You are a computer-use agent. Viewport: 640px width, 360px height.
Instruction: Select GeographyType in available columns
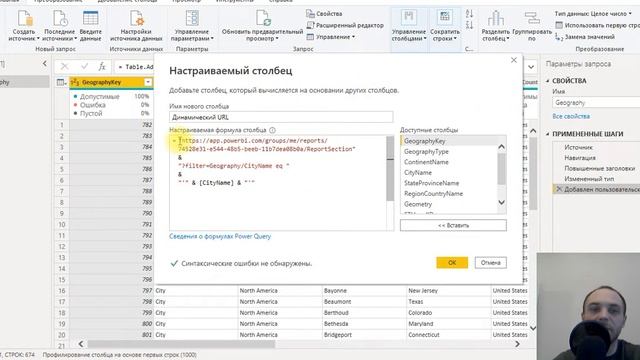(426, 152)
